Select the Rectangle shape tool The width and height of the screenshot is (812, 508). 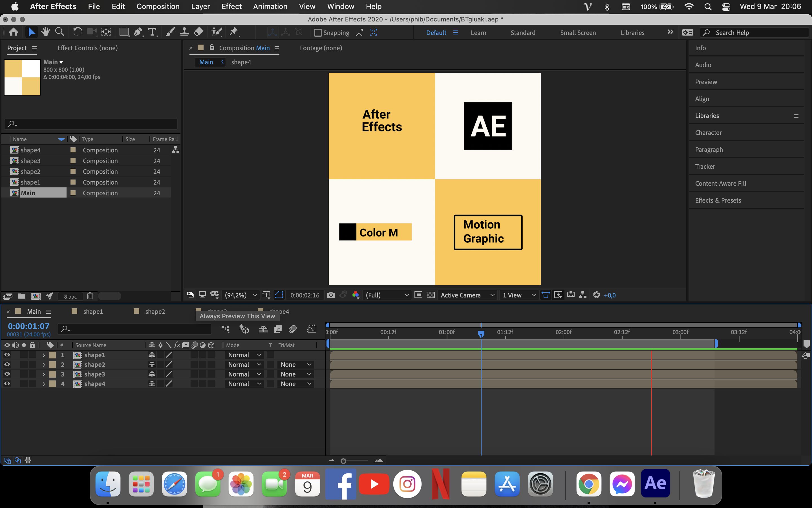pyautogui.click(x=124, y=32)
